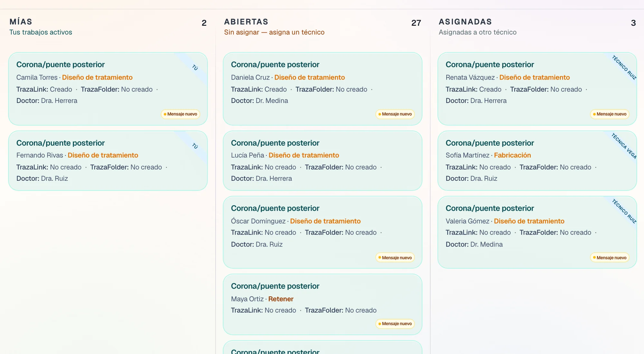Click the ASIGNADAS column heading

[x=465, y=22]
